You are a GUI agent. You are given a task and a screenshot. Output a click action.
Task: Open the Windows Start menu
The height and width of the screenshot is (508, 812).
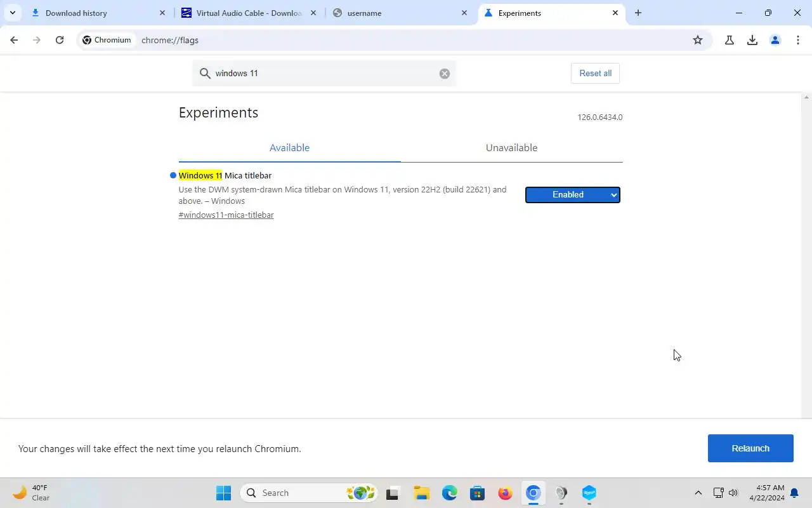(x=223, y=493)
